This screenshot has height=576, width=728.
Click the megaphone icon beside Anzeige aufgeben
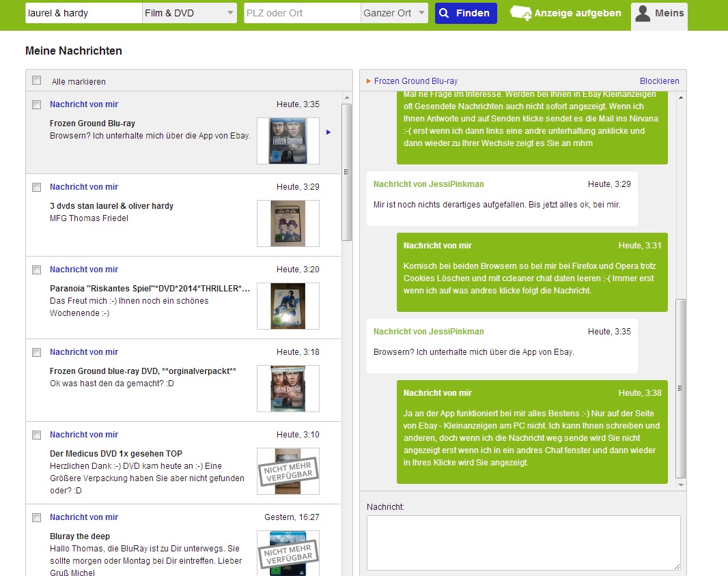pyautogui.click(x=520, y=13)
